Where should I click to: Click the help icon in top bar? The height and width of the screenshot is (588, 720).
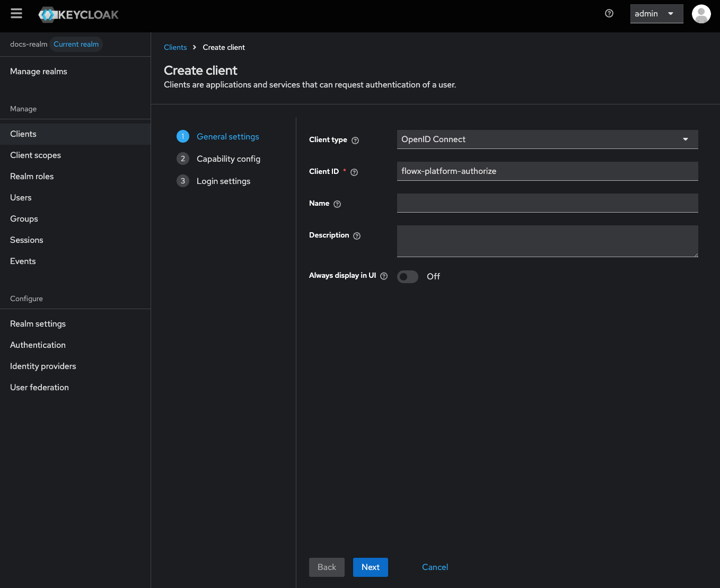coord(609,14)
